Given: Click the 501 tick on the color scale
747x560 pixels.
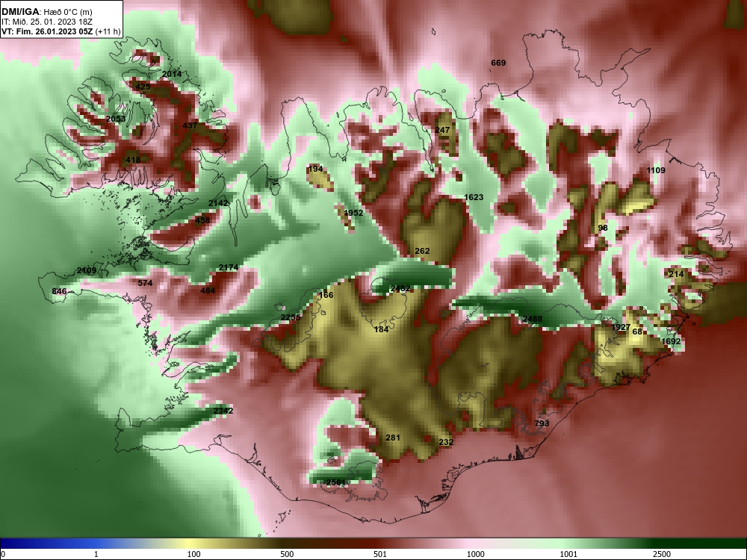Looking at the screenshot, I should point(380,554).
